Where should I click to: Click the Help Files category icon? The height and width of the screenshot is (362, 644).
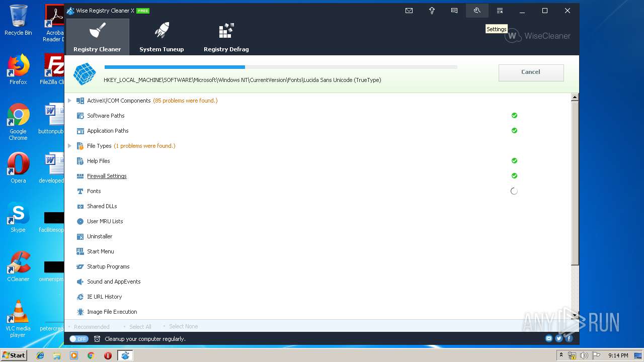tap(80, 161)
